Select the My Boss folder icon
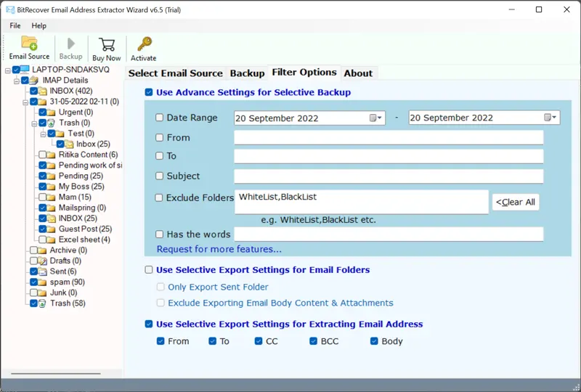 52,187
